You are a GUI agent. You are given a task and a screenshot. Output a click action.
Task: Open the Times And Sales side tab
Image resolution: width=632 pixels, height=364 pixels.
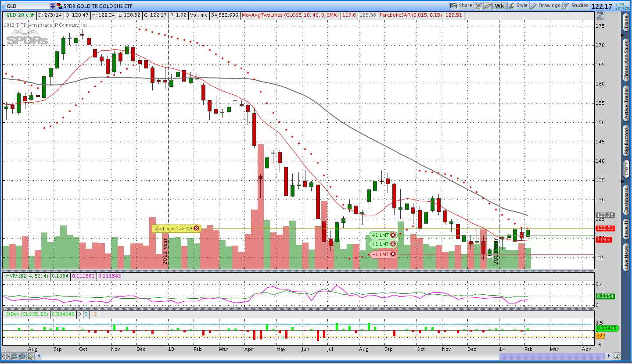pos(626,60)
